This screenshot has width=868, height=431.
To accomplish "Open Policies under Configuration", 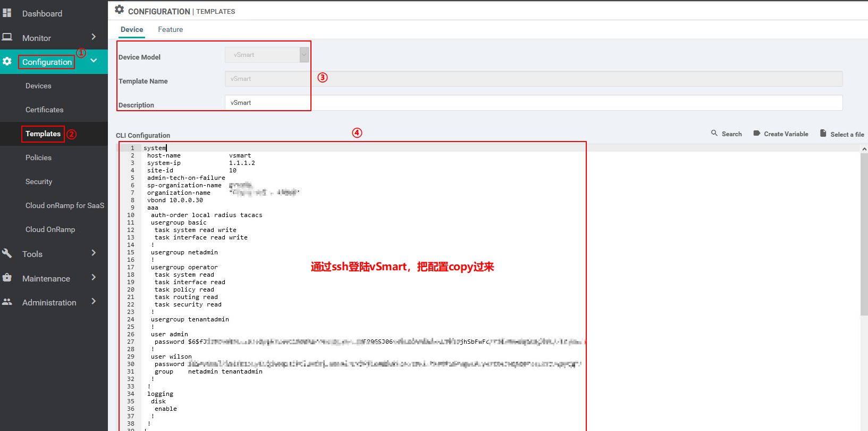I will pyautogui.click(x=38, y=158).
